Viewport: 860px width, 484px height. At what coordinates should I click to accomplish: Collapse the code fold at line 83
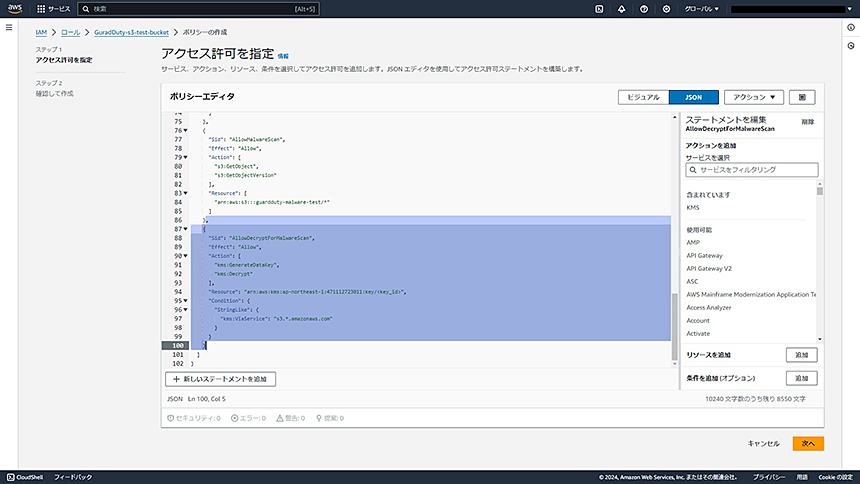pyautogui.click(x=185, y=193)
